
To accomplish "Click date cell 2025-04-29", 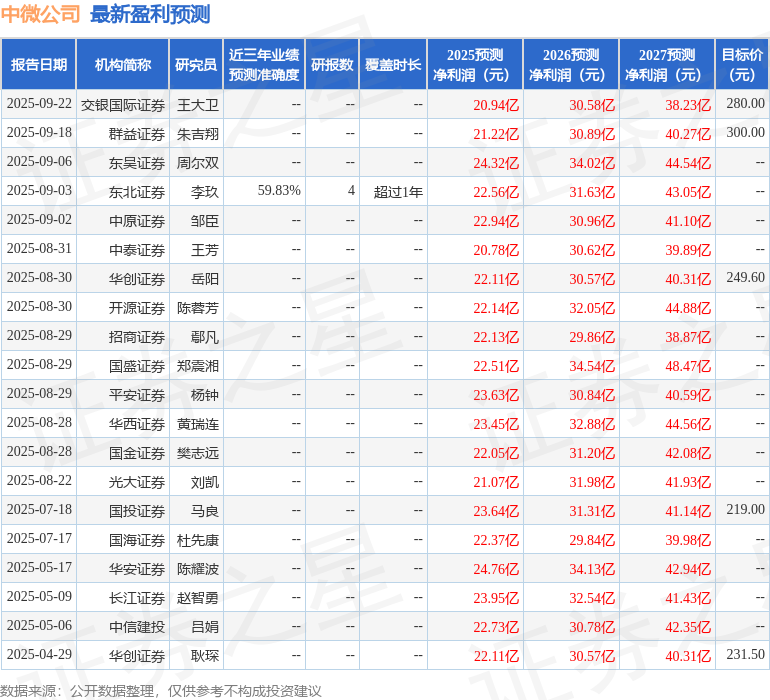I will click(x=39, y=654).
